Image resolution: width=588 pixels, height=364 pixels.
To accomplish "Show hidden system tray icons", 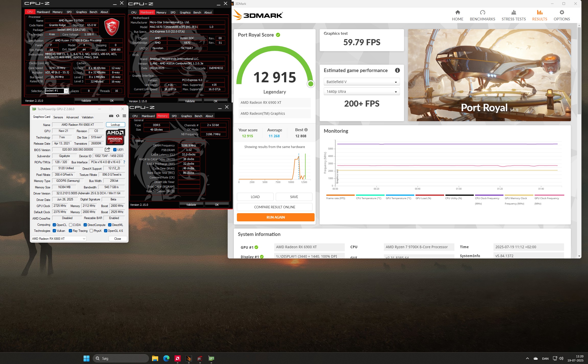I will click(x=527, y=358).
